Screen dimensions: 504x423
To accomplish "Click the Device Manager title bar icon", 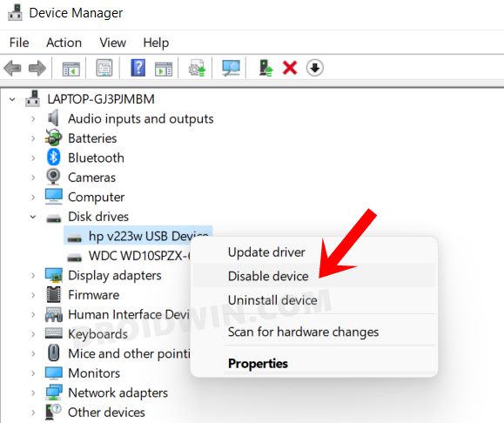I will (x=15, y=13).
